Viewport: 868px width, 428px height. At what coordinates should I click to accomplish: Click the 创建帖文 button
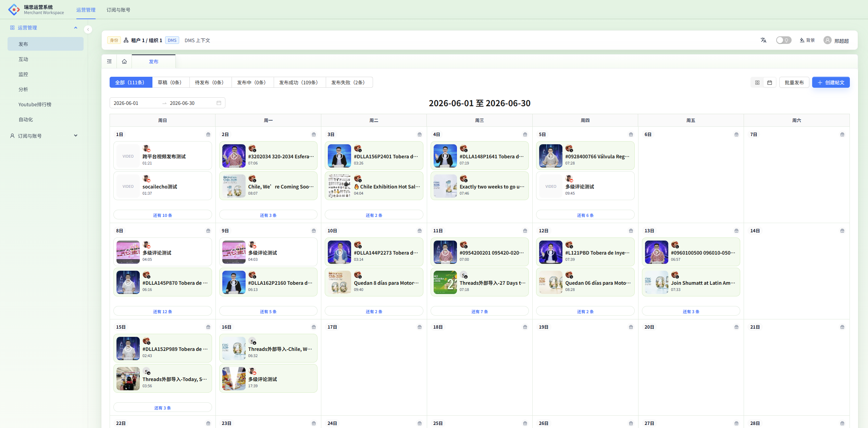[831, 83]
